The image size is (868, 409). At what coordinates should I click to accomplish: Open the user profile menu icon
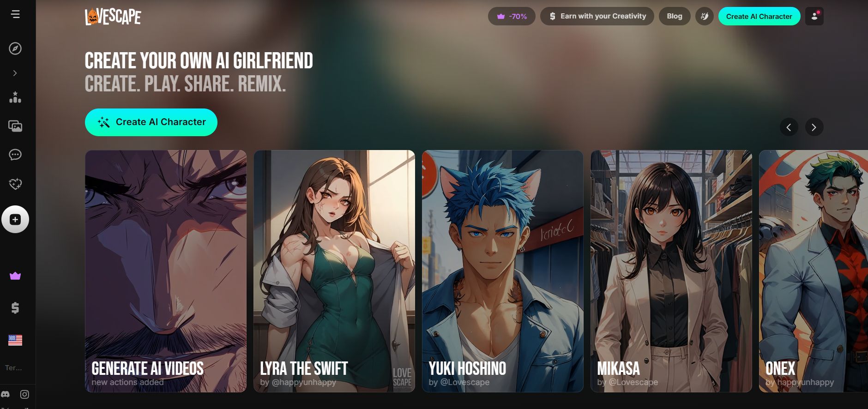[814, 16]
